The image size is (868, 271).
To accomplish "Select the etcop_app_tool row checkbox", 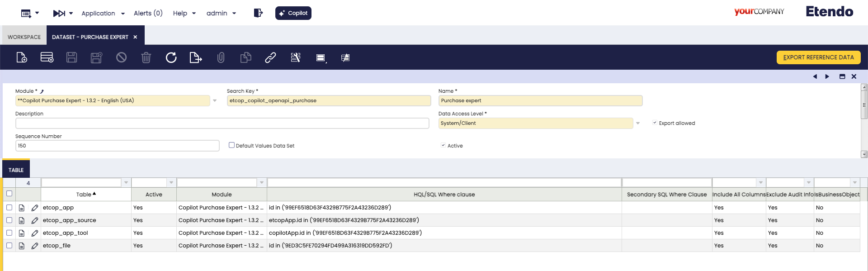I will (x=9, y=233).
